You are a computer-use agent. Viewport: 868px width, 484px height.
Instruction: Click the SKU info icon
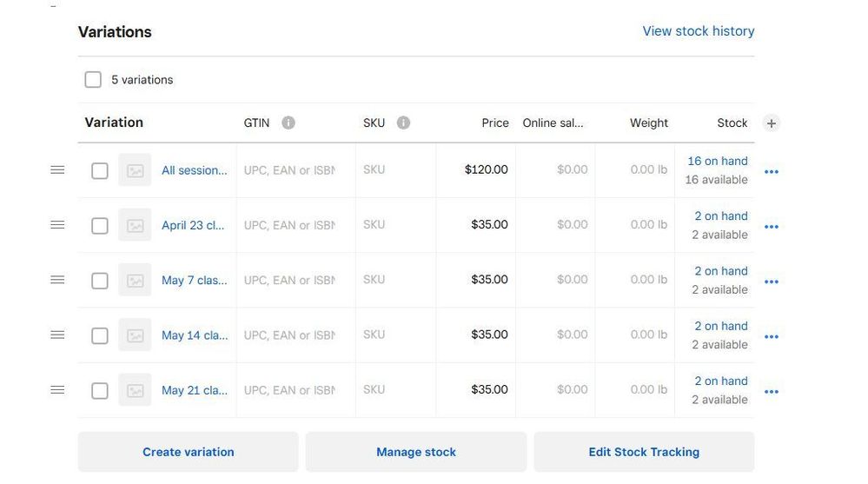pos(403,123)
